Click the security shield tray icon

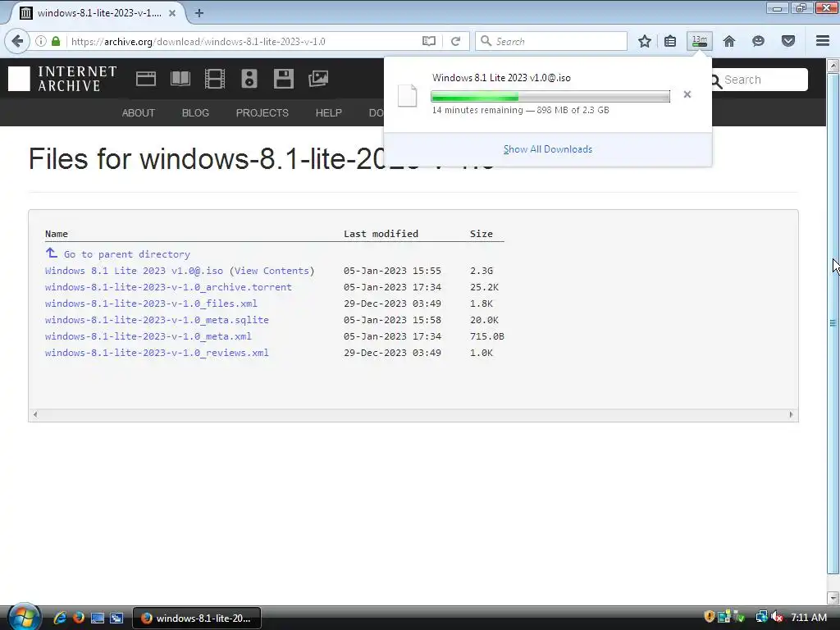(x=710, y=617)
